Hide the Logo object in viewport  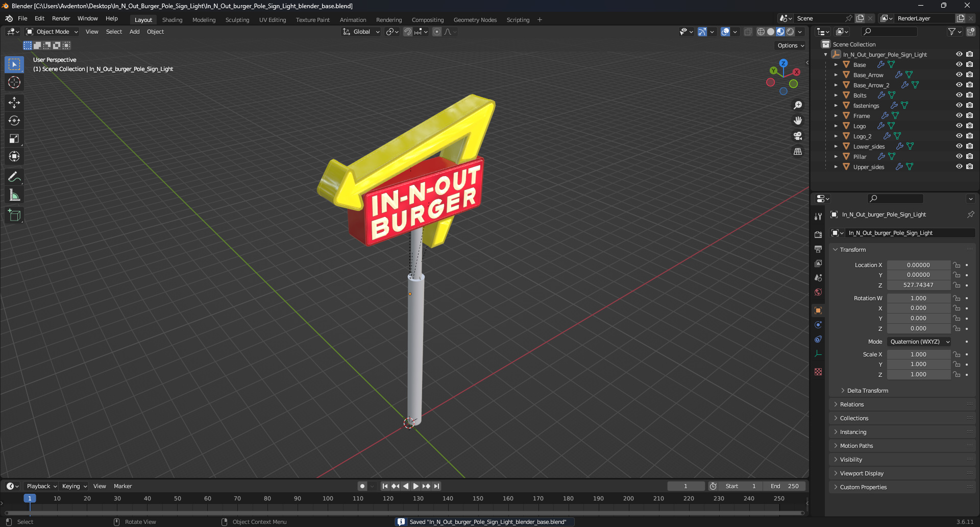[959, 126]
